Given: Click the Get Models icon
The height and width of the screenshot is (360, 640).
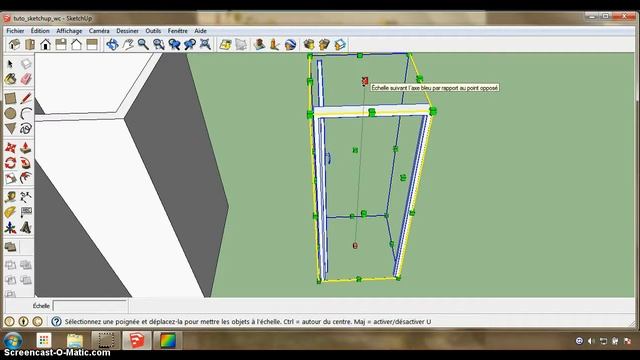Looking at the screenshot, I should 309,44.
